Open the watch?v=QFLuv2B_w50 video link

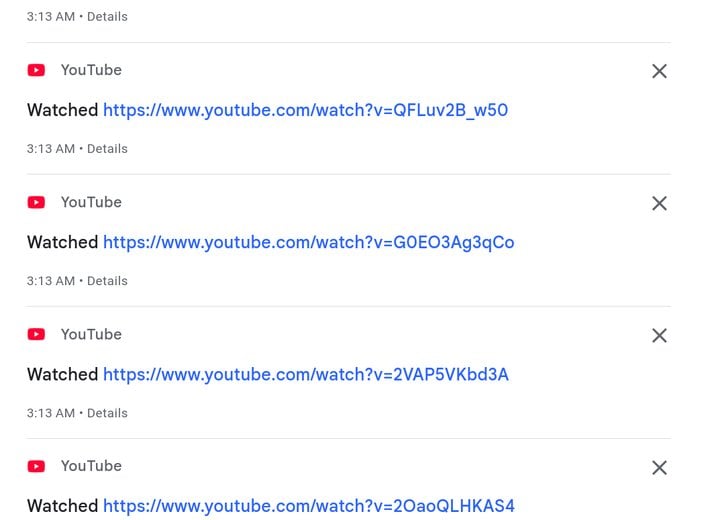pos(305,110)
